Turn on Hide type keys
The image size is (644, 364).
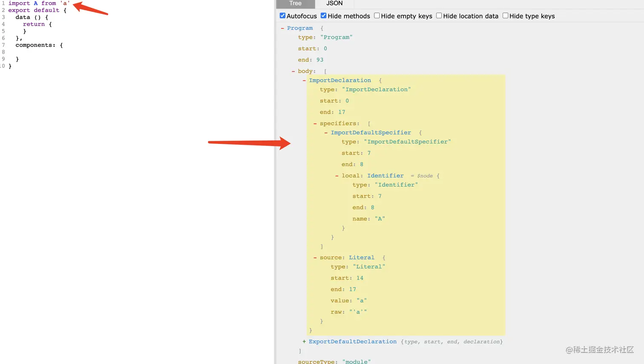point(506,16)
